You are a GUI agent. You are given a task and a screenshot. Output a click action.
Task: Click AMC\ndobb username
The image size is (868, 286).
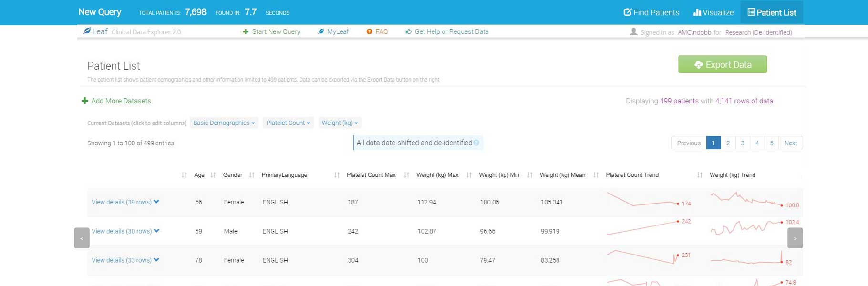tap(694, 32)
